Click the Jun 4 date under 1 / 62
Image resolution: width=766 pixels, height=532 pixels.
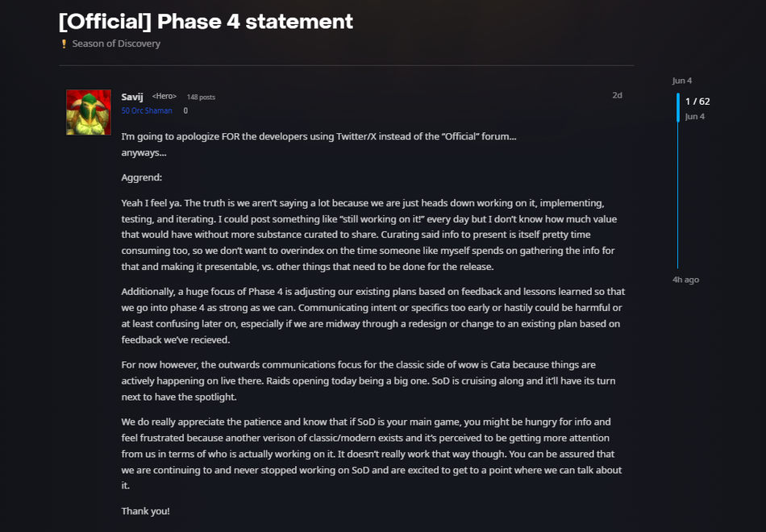click(x=694, y=116)
